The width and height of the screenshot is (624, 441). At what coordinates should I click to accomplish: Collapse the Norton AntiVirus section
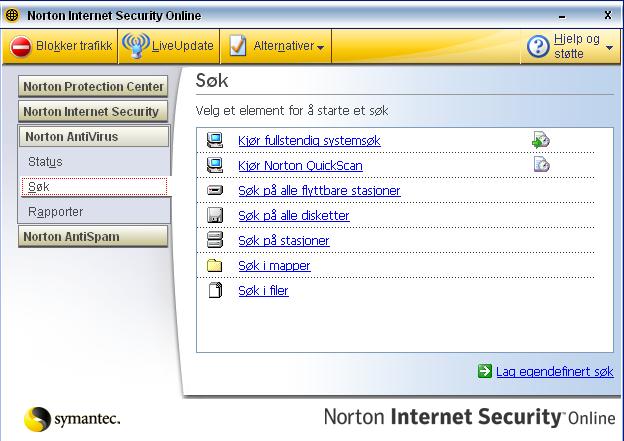pyautogui.click(x=94, y=137)
